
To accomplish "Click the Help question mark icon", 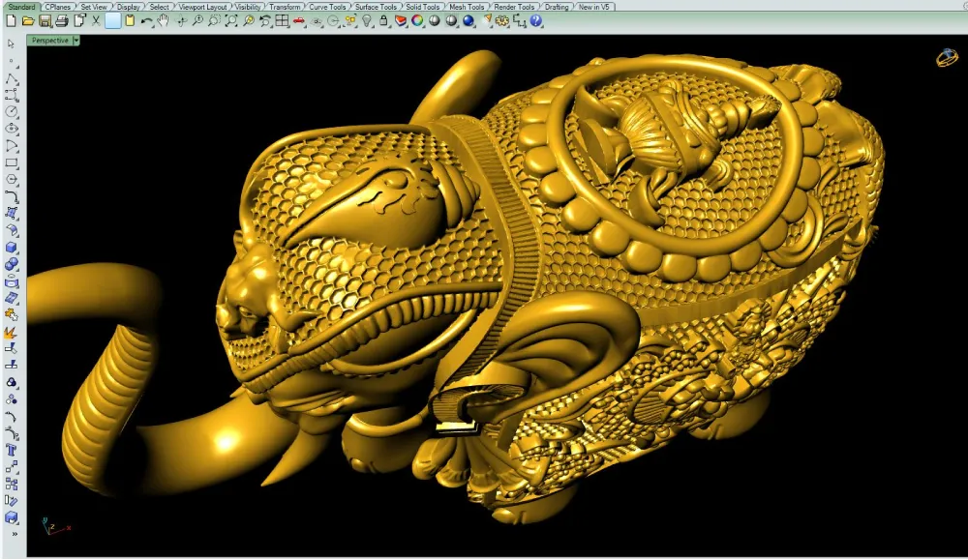I will pos(536,20).
